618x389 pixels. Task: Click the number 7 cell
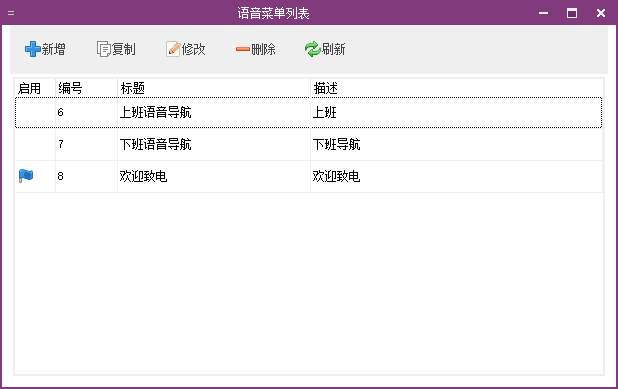point(86,144)
